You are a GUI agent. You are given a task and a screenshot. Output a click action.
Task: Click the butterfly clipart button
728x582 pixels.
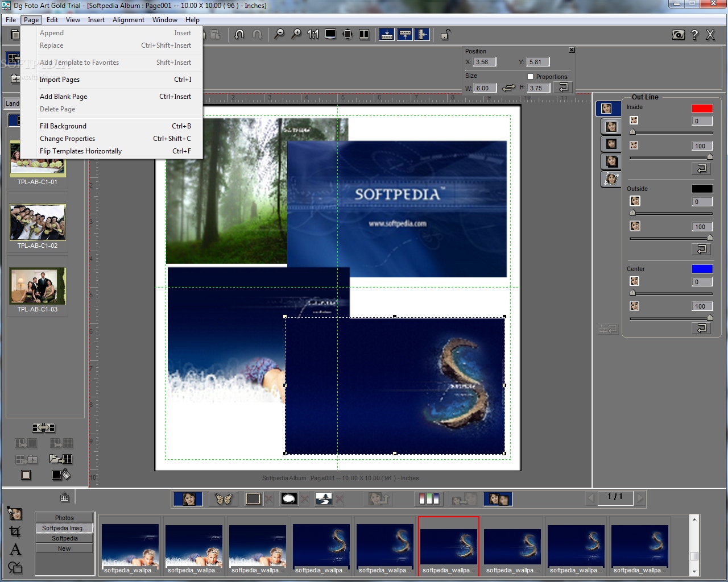[224, 499]
